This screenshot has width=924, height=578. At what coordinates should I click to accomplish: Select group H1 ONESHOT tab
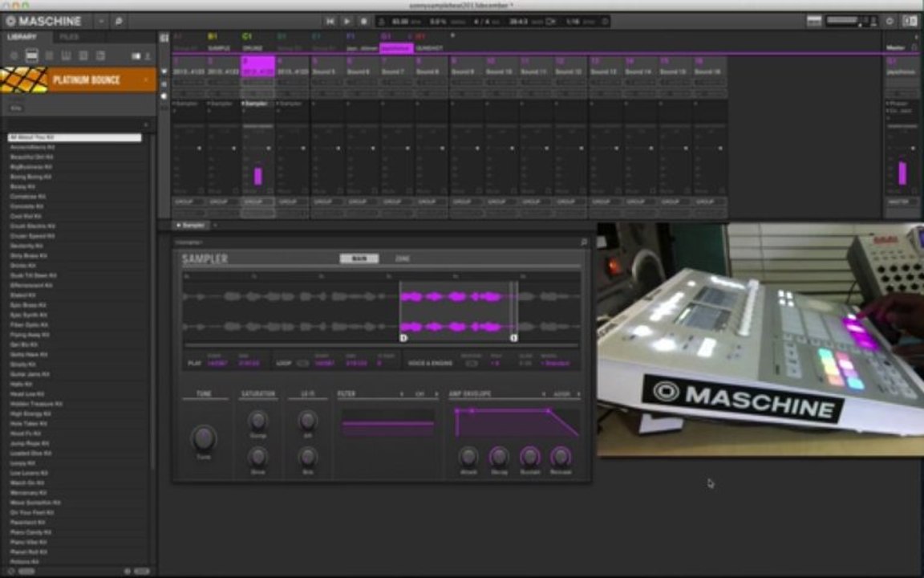pyautogui.click(x=429, y=43)
